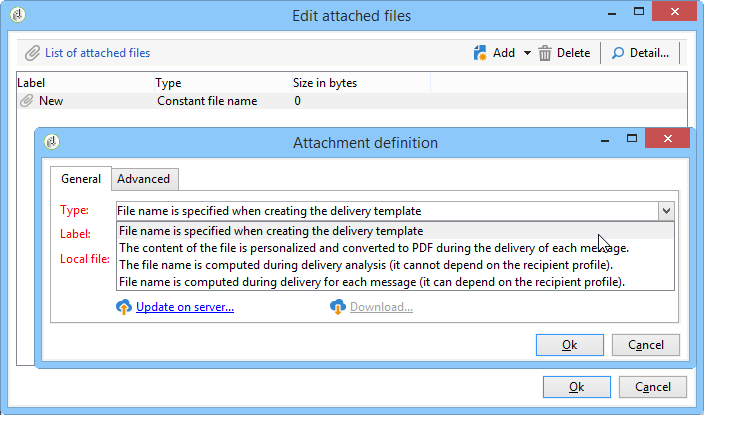
Task: Click the paperclip icon of the New row
Action: pos(26,100)
